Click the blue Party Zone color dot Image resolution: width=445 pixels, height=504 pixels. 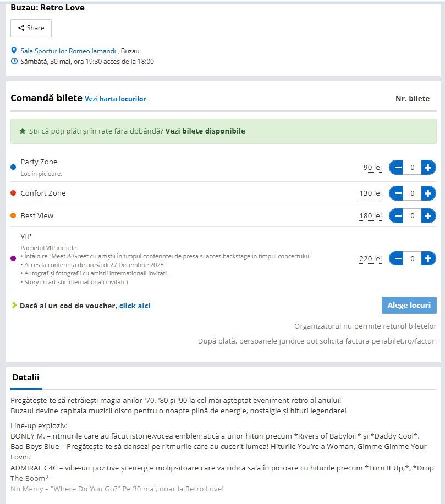(13, 167)
